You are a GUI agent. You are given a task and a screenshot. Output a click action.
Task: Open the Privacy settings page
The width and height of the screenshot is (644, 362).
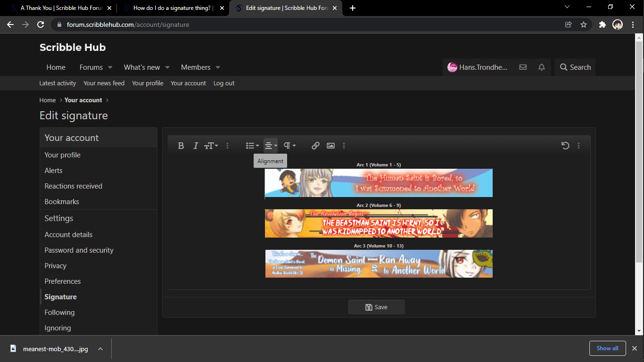(x=56, y=266)
